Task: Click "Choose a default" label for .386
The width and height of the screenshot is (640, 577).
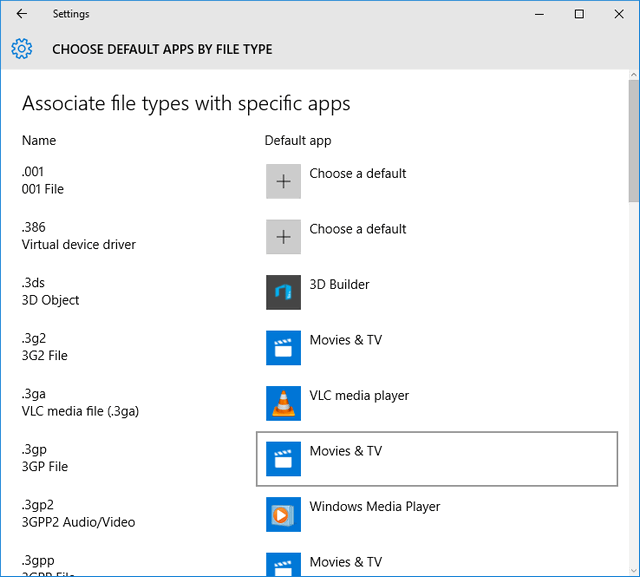Action: coord(358,229)
